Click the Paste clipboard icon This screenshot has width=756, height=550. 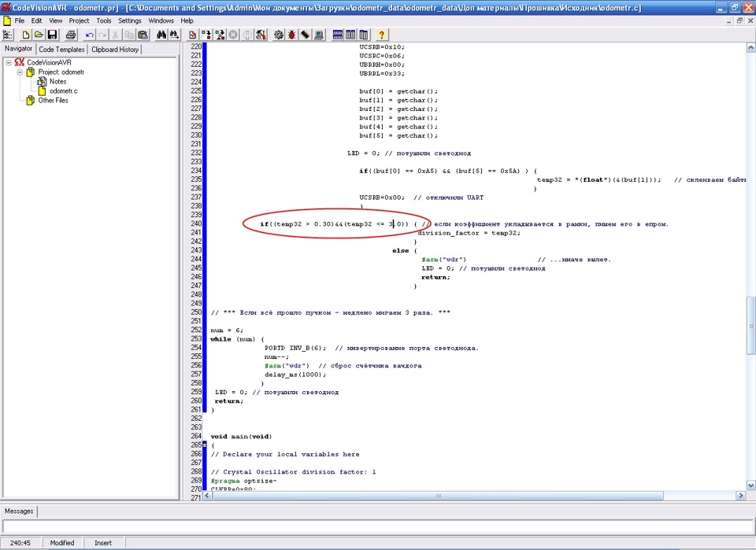point(142,35)
